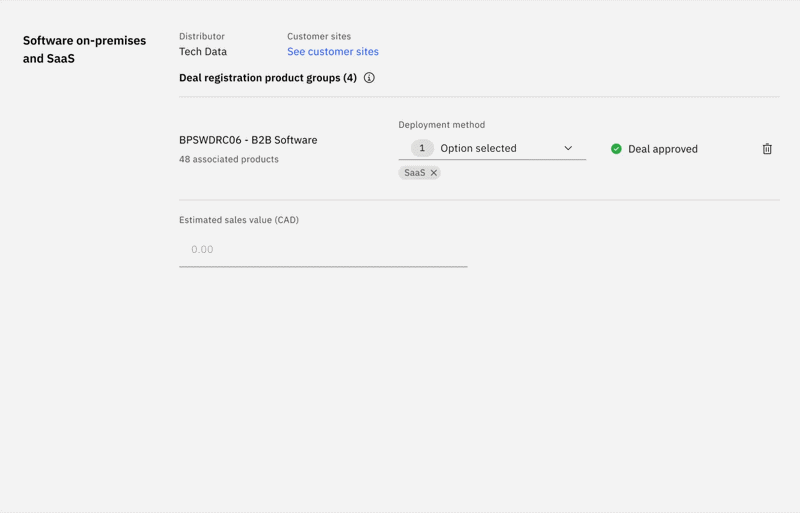800x513 pixels.
Task: Click the 'Software on-premises and SaaS' heading
Action: tap(84, 50)
